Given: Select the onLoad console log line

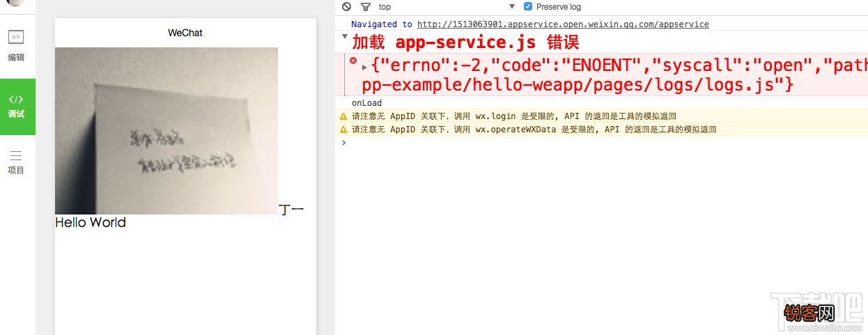Looking at the screenshot, I should [366, 103].
